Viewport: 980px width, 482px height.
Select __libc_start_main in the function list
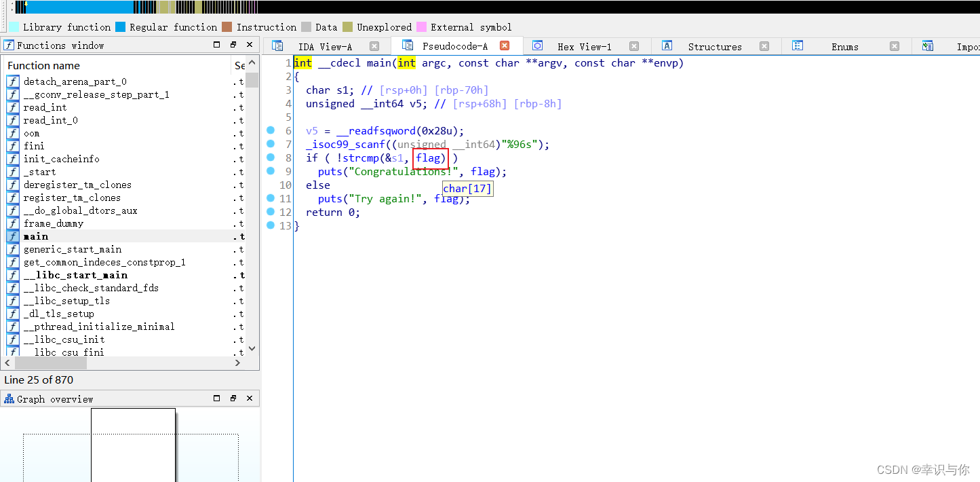pyautogui.click(x=75, y=275)
